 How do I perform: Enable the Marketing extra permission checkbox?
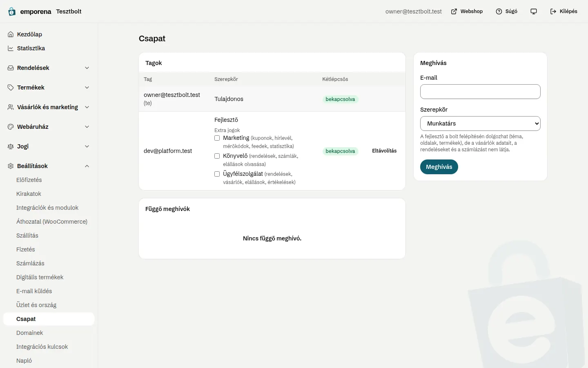(x=217, y=138)
